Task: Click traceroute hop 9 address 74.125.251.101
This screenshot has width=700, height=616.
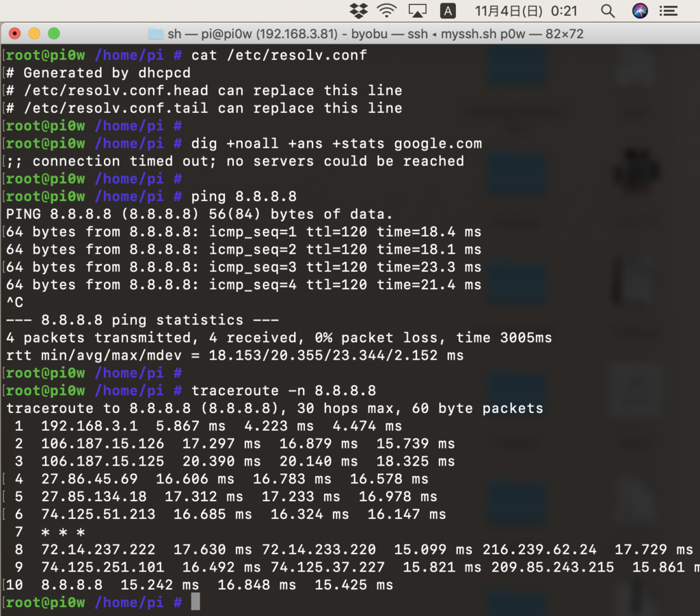Action: [103, 567]
